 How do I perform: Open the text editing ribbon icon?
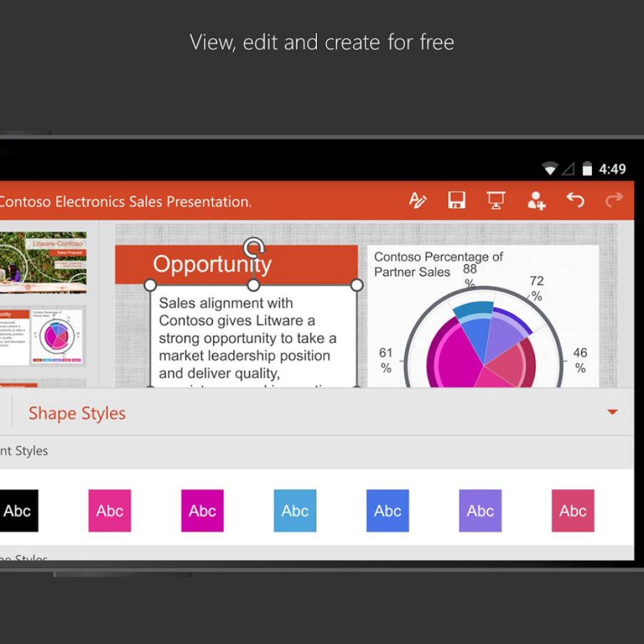tap(418, 201)
